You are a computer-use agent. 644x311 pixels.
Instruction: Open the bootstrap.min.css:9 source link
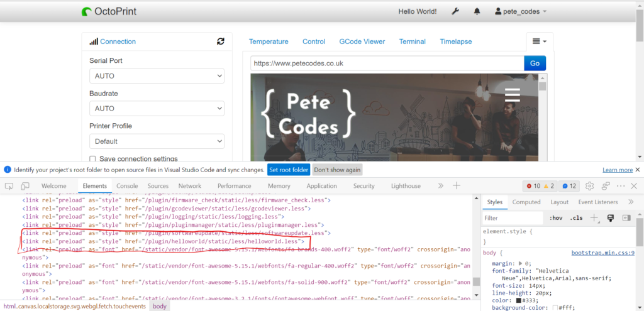click(604, 253)
